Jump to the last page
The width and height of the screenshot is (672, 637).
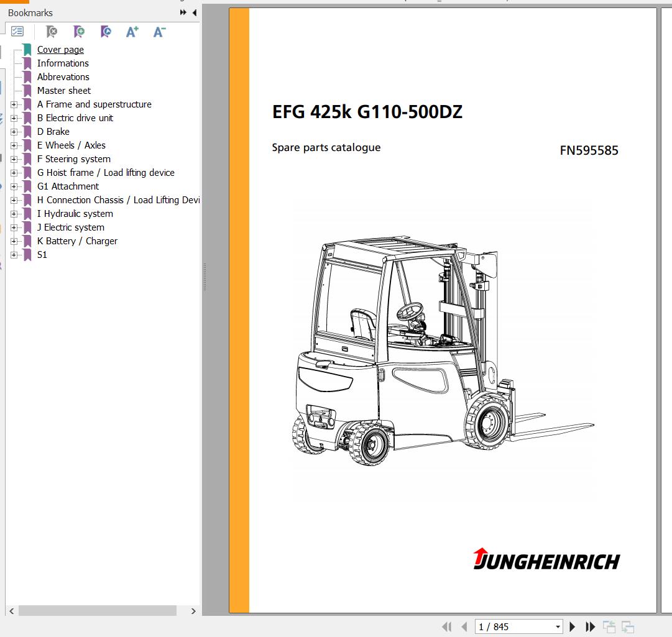tap(589, 626)
